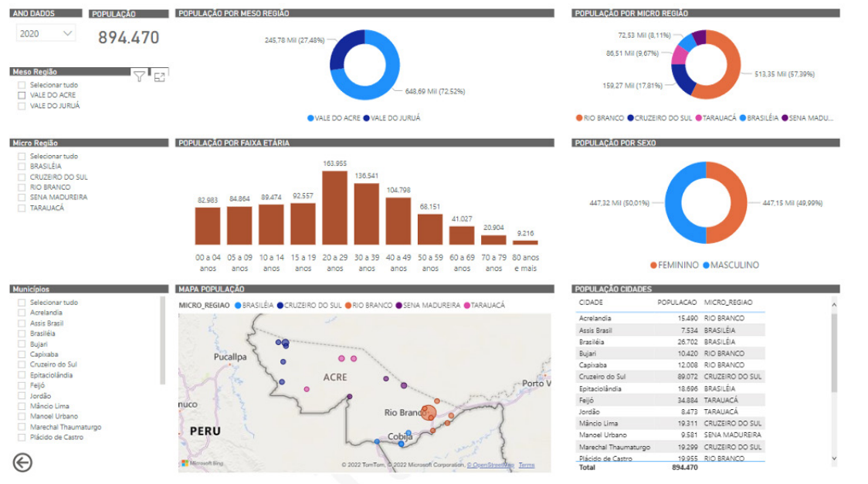Screen dimensions: 868x484
Task: Enable the Feijó município checkbox
Action: tap(22, 385)
